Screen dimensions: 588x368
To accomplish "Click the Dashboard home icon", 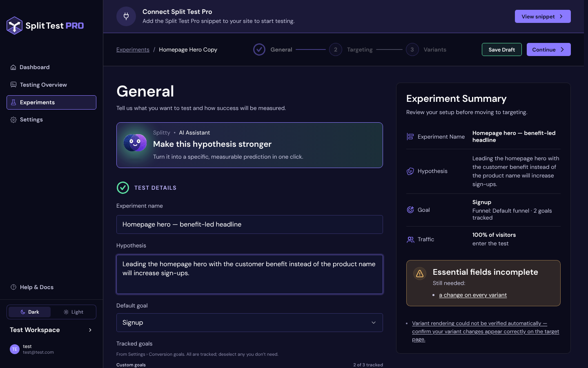I will pyautogui.click(x=13, y=67).
